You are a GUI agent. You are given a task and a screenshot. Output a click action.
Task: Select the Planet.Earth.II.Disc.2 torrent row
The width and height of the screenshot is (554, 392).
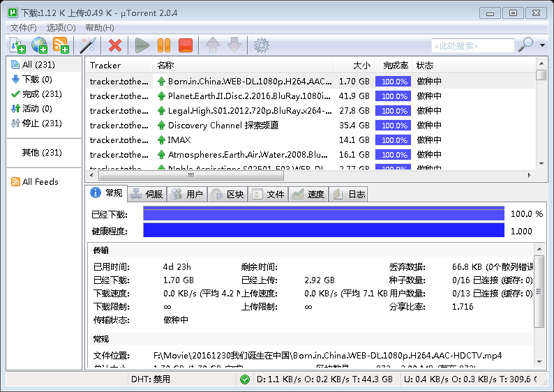(x=310, y=96)
